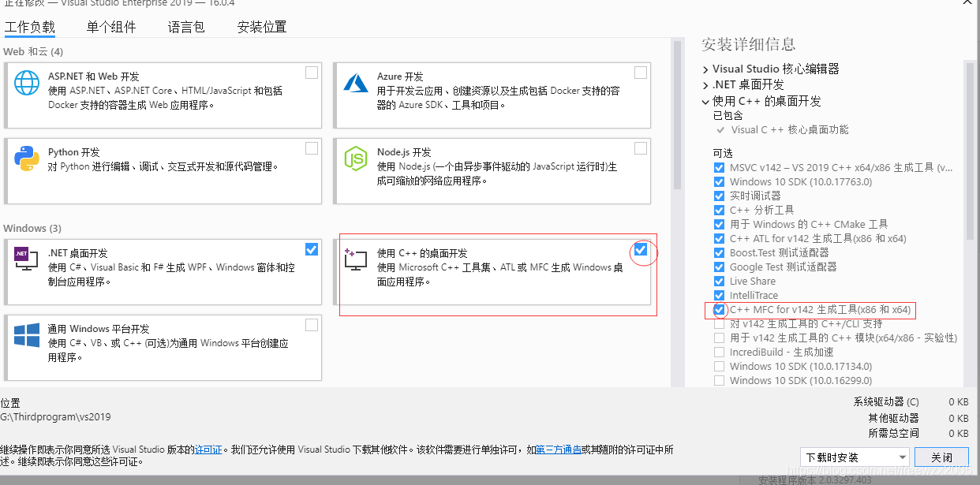Uncheck the 实时调试器 option
Viewport: 980px width, 485px height.
pos(719,196)
